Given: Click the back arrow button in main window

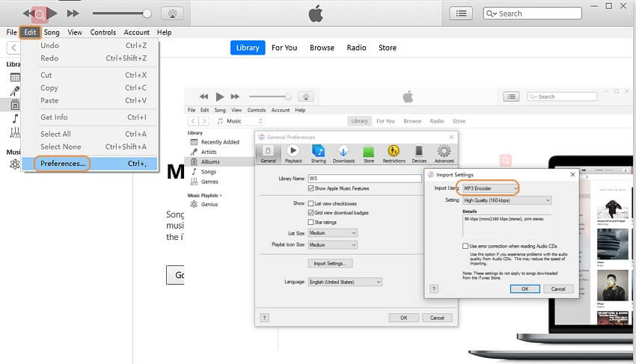Looking at the screenshot, I should point(13,48).
